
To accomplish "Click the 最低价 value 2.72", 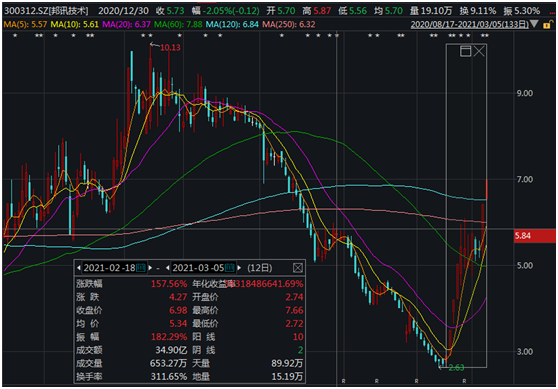I will 294,323.
